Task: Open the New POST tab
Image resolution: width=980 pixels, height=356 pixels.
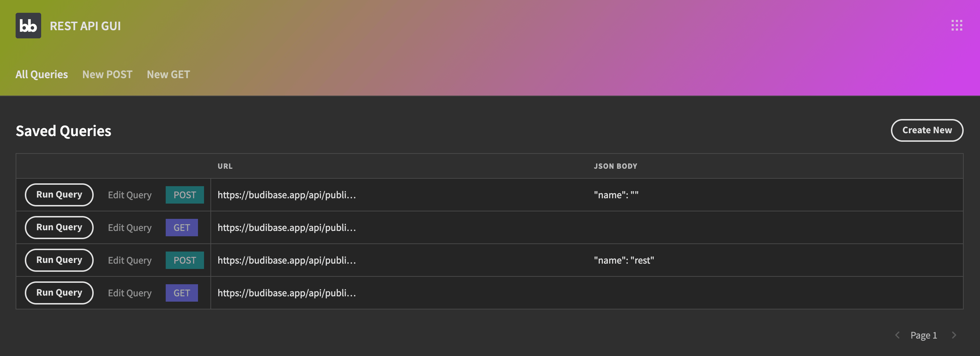Action: click(x=107, y=74)
